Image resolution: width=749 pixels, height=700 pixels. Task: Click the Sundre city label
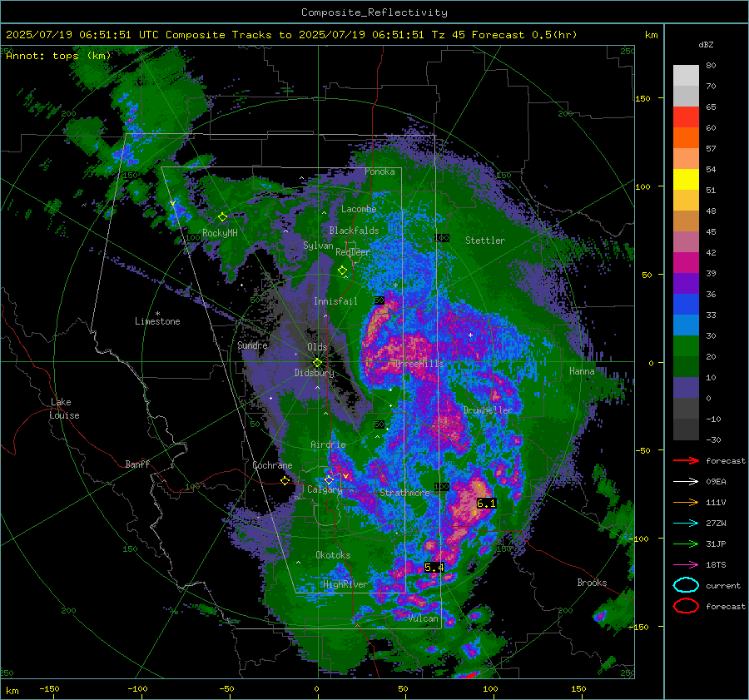252,345
